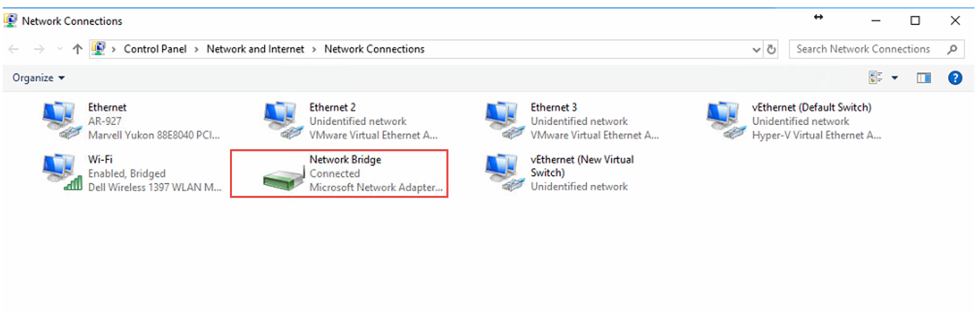Viewport: 980px width, 314px height.
Task: Select vEthernet (New Virtual Switch) icon
Action: click(503, 173)
